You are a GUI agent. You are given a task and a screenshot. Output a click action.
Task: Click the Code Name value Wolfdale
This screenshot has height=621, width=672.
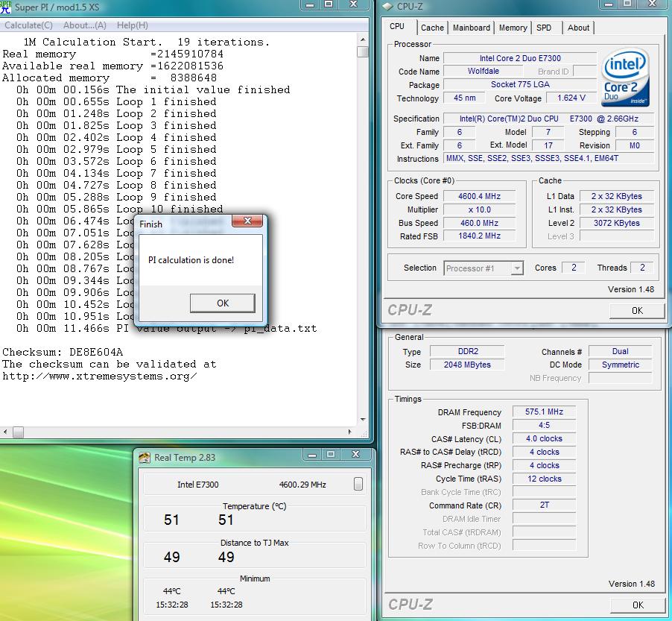click(x=483, y=71)
